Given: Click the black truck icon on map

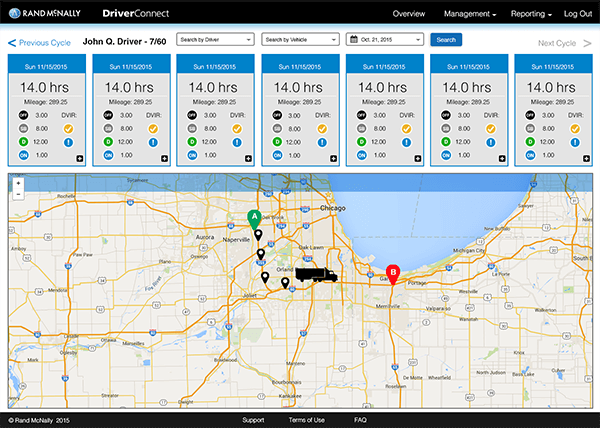Looking at the screenshot, I should [316, 275].
